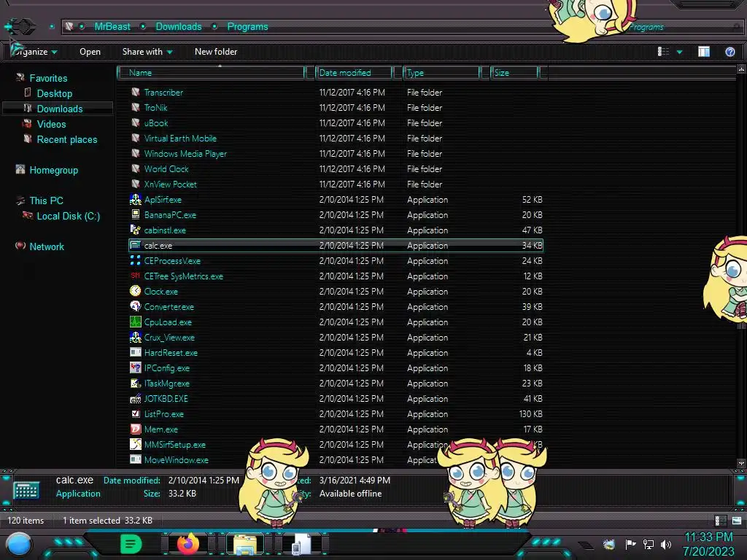This screenshot has width=747, height=560.
Task: Sort by the Name column header
Action: point(212,73)
